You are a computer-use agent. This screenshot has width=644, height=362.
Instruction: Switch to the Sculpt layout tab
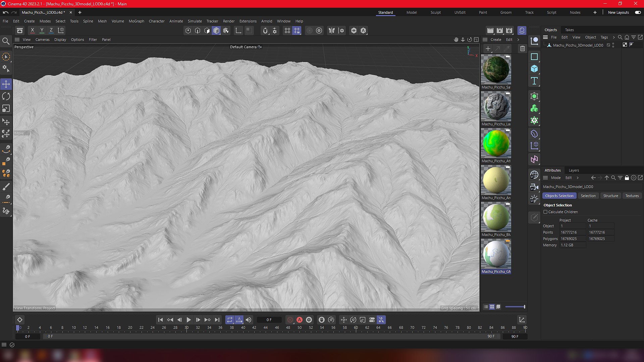436,12
